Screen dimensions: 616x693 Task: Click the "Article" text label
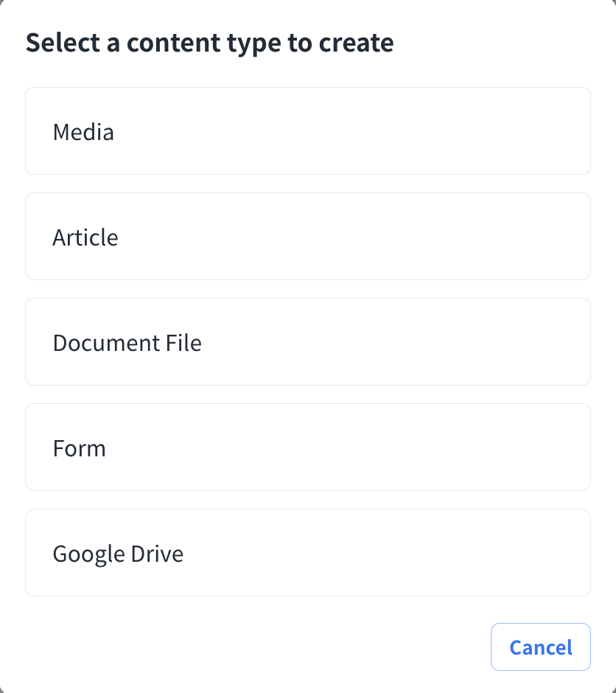(85, 238)
